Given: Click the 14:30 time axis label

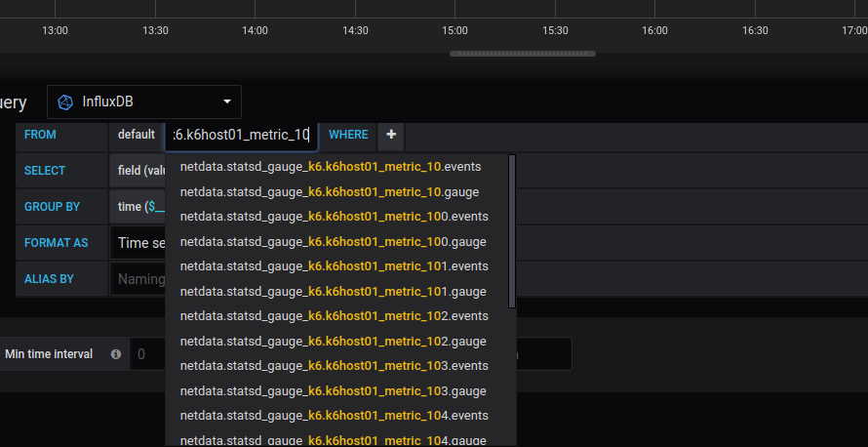Looking at the screenshot, I should (355, 30).
